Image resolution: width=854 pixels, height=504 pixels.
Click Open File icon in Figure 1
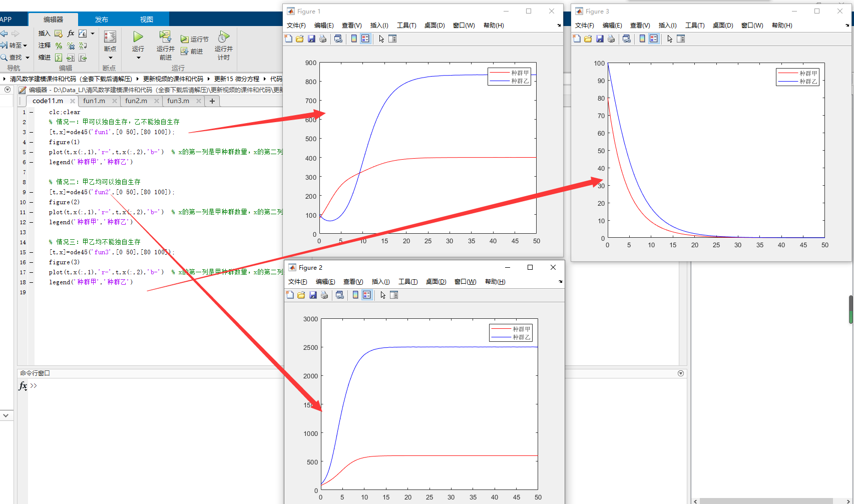300,39
